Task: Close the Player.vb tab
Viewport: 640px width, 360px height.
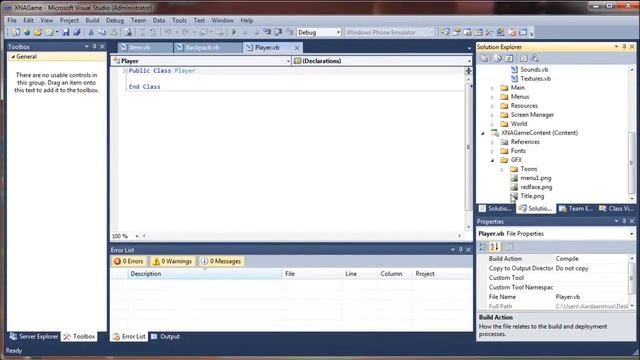Action: pos(297,48)
